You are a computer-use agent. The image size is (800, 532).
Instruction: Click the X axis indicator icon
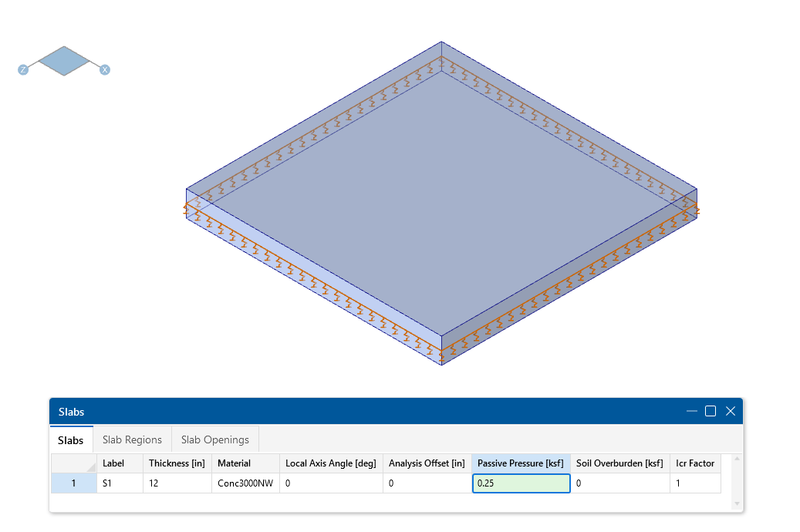pos(105,69)
